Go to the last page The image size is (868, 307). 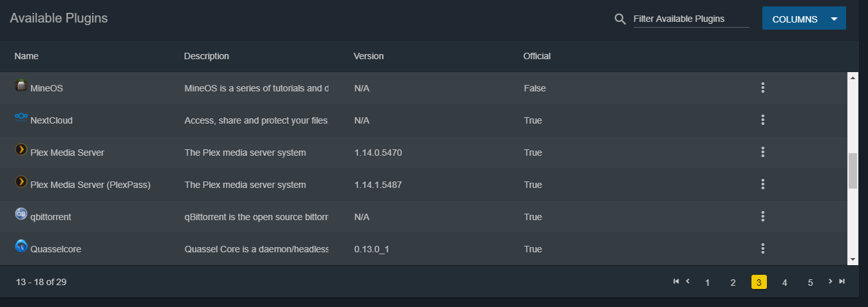(842, 281)
